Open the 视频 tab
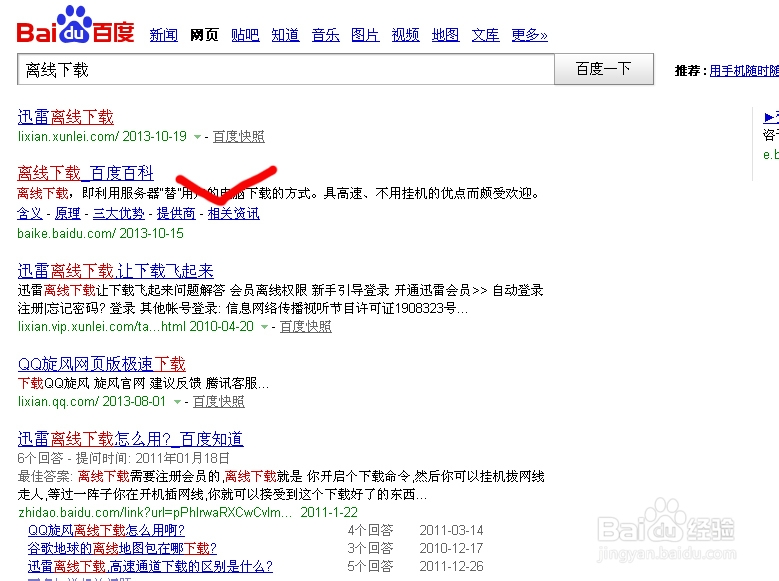The width and height of the screenshot is (779, 581). pyautogui.click(x=406, y=35)
